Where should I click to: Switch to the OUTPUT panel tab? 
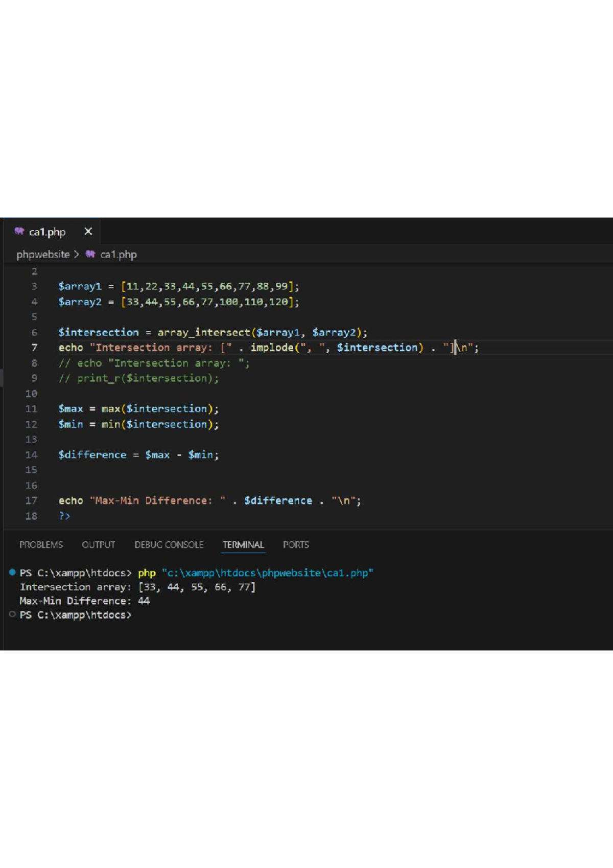(x=98, y=544)
